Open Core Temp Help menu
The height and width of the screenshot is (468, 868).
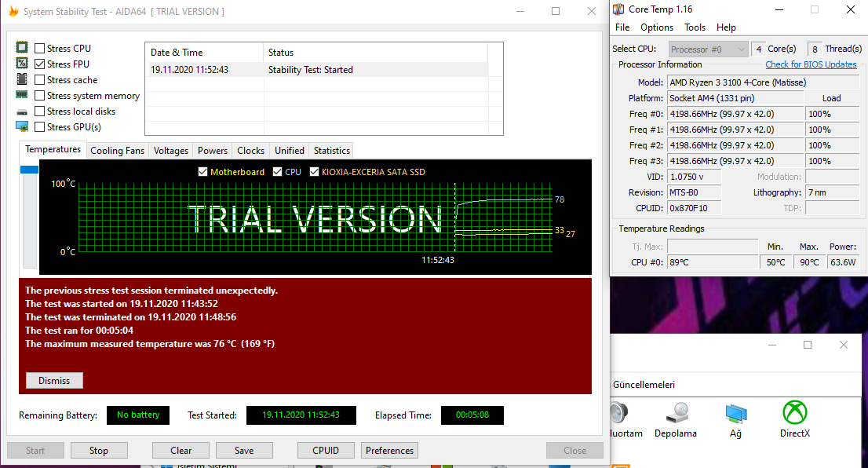[x=726, y=27]
